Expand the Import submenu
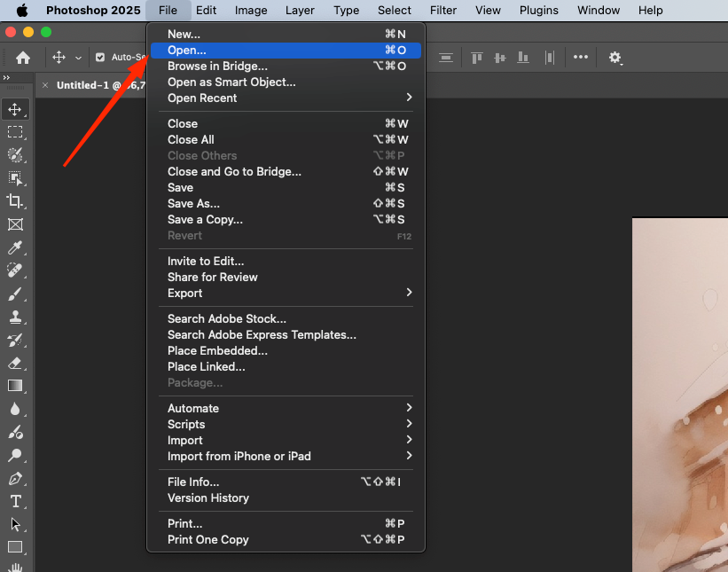The image size is (728, 572). pyautogui.click(x=286, y=440)
